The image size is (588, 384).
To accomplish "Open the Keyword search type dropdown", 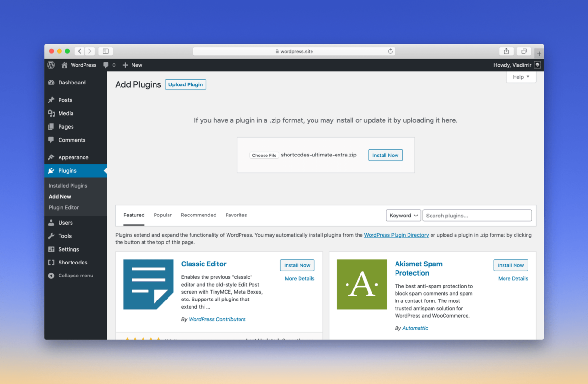I will (404, 216).
